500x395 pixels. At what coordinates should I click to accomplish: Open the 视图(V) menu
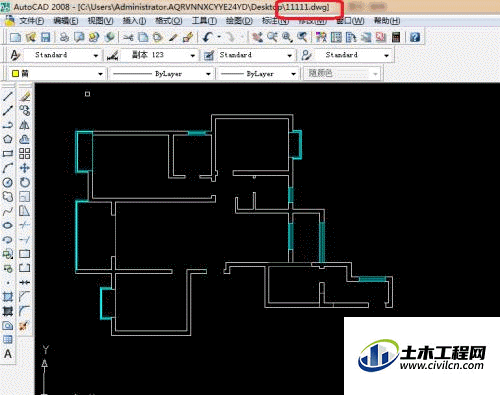point(100,21)
